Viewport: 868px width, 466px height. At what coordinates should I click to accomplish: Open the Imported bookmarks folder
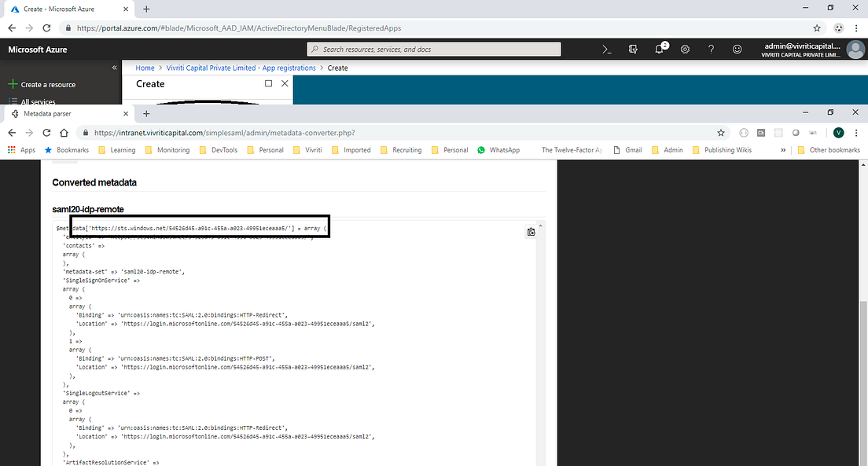point(351,150)
